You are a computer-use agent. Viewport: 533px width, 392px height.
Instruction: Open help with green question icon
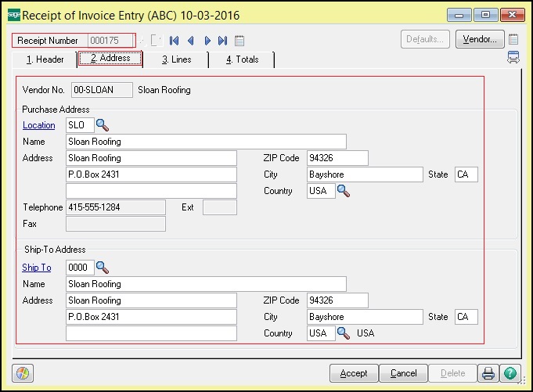tap(510, 372)
